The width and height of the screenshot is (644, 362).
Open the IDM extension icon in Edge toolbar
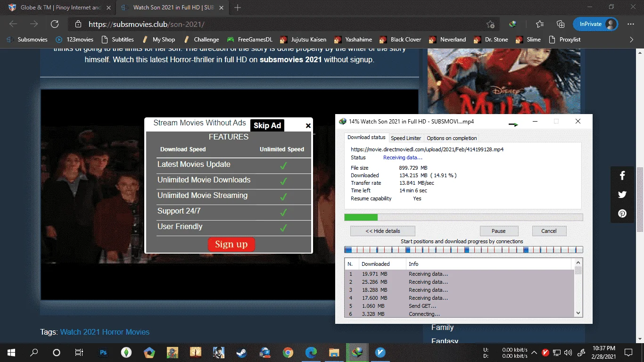click(x=513, y=24)
